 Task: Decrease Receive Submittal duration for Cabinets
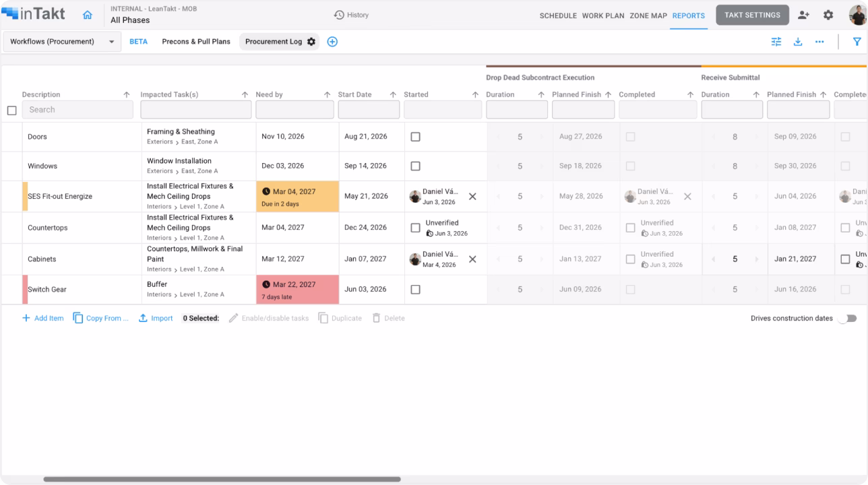714,259
